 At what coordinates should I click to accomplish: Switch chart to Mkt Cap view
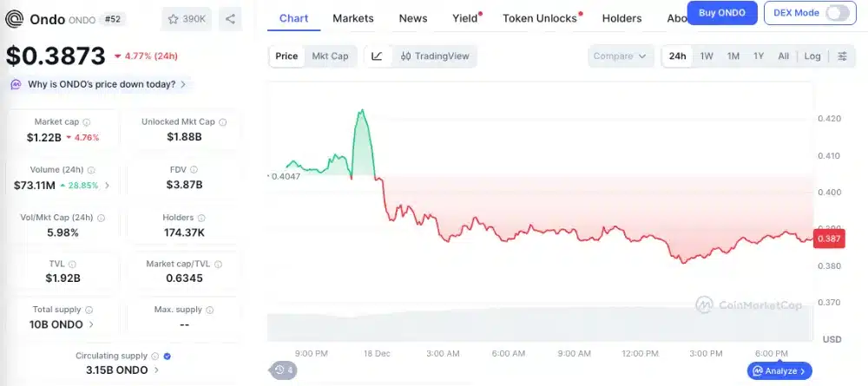330,56
